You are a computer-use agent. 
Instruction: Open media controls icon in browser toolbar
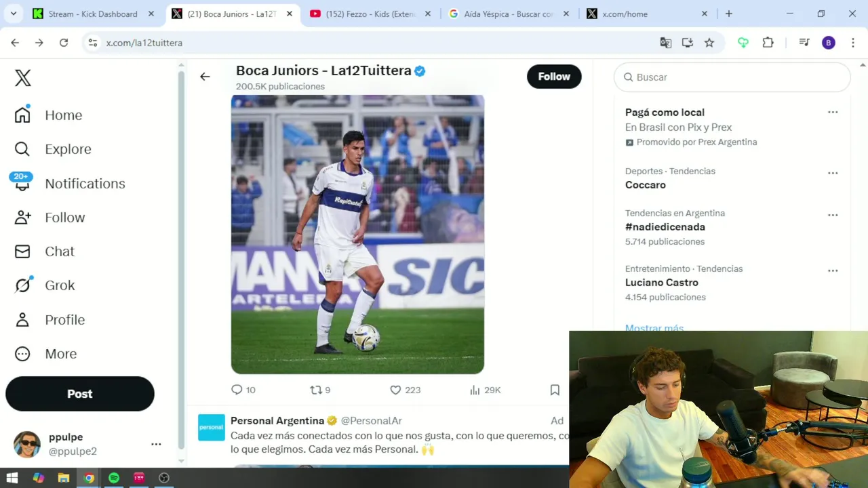(804, 43)
